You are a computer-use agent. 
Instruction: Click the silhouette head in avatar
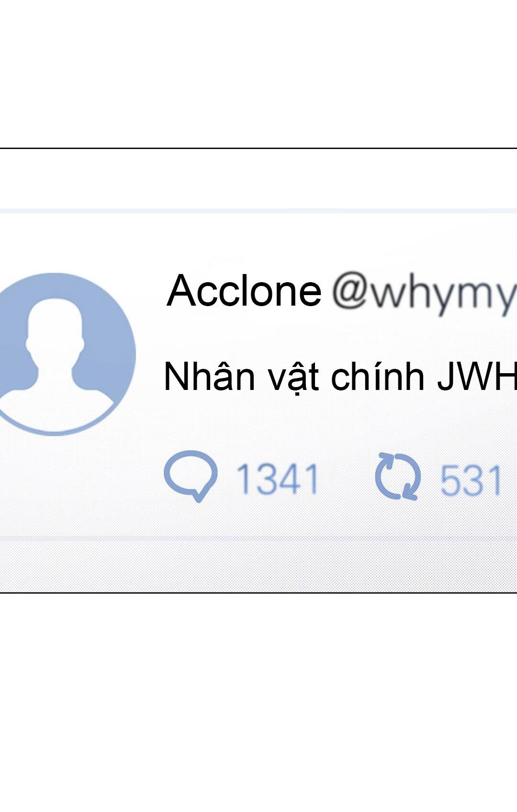(x=56, y=326)
